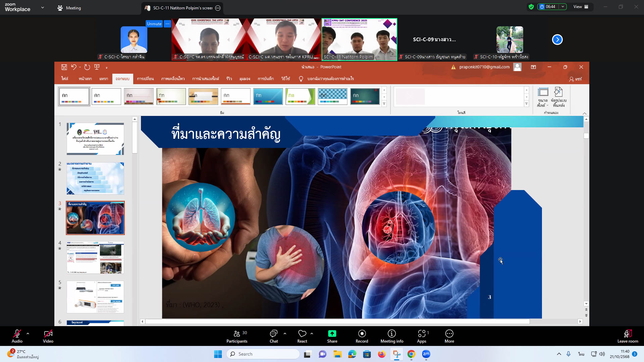Image resolution: width=644 pixels, height=362 pixels.
Task: Click the Meeting button in top bar
Action: pyautogui.click(x=69, y=8)
